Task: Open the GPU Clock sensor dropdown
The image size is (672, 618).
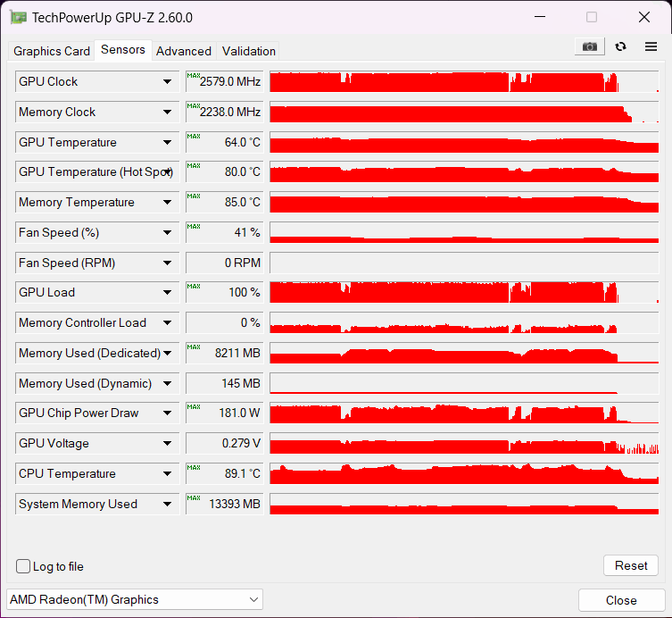Action: 167,81
